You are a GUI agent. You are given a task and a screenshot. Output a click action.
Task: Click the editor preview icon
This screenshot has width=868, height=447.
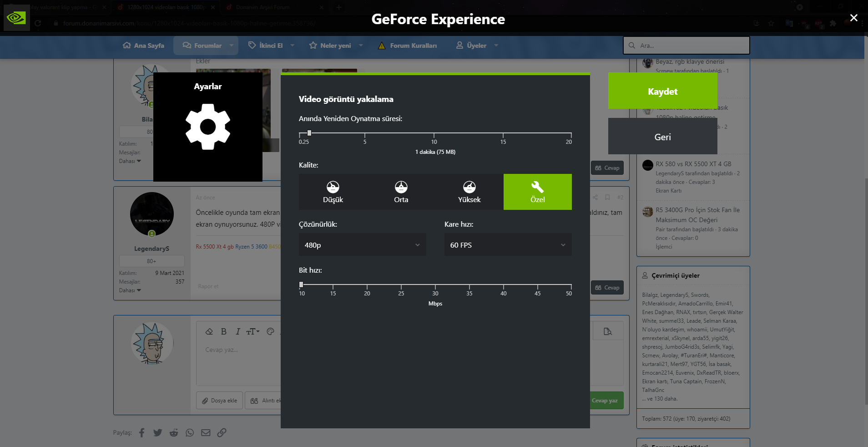[x=608, y=331]
